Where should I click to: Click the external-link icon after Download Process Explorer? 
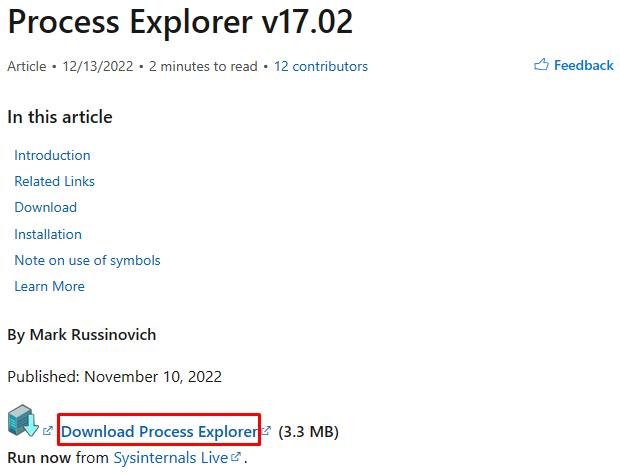pos(266,431)
